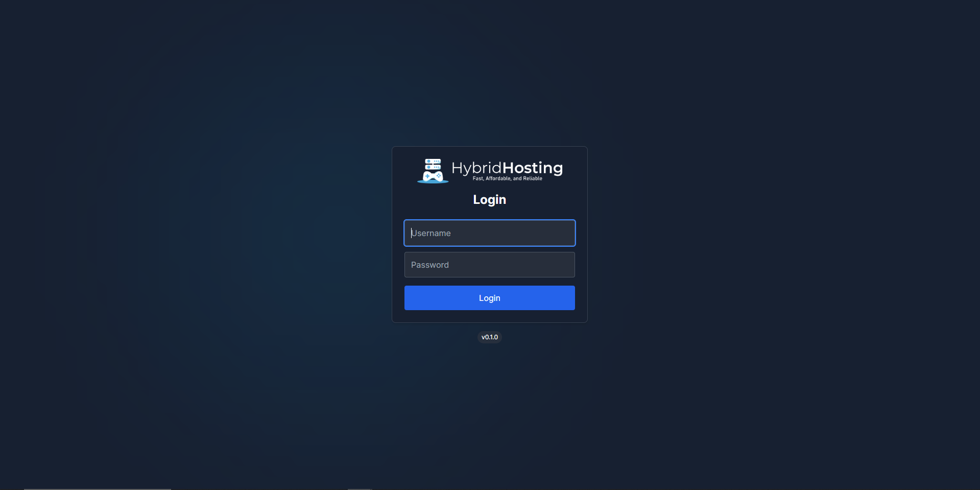Image resolution: width=980 pixels, height=490 pixels.
Task: Click the Login heading above the form
Action: 489,200
